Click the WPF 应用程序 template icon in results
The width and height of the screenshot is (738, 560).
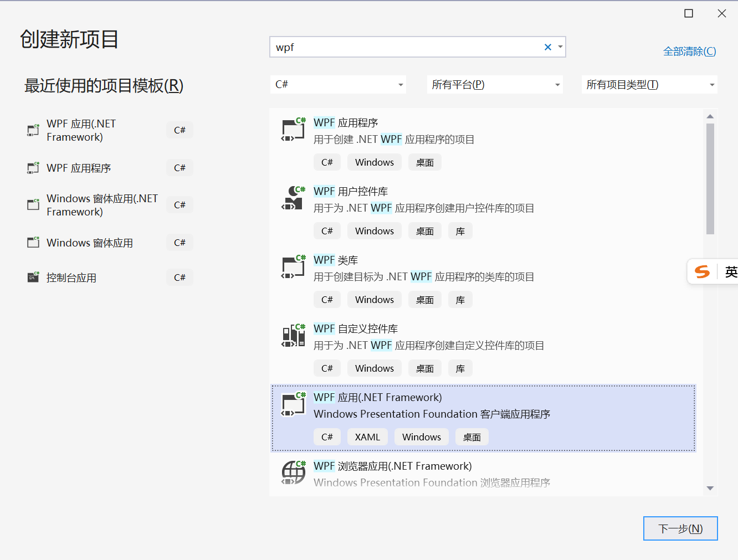pos(293,129)
